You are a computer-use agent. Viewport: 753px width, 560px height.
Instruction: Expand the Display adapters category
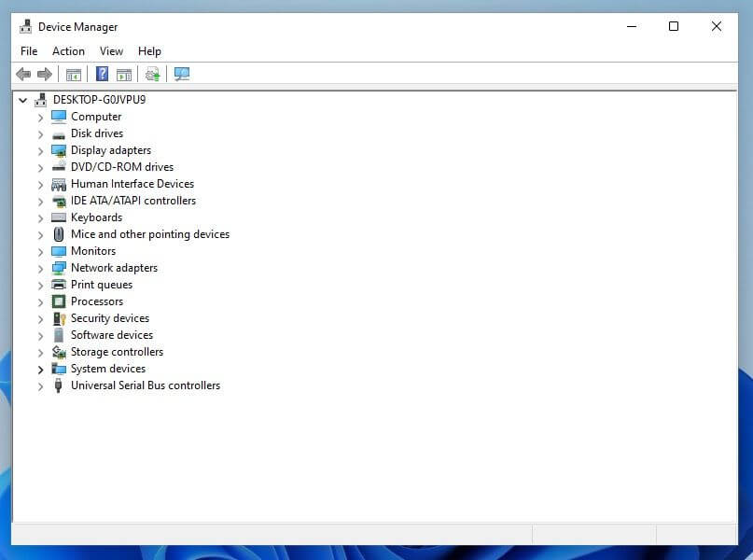tap(39, 150)
